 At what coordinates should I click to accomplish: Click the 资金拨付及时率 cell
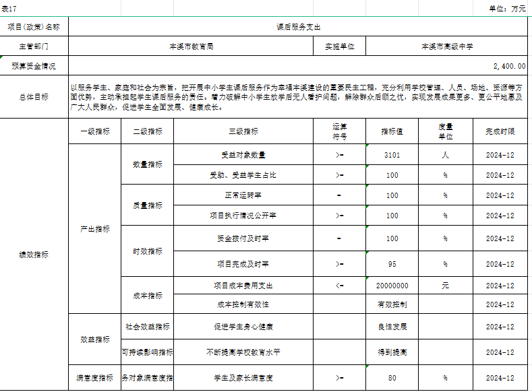243,238
